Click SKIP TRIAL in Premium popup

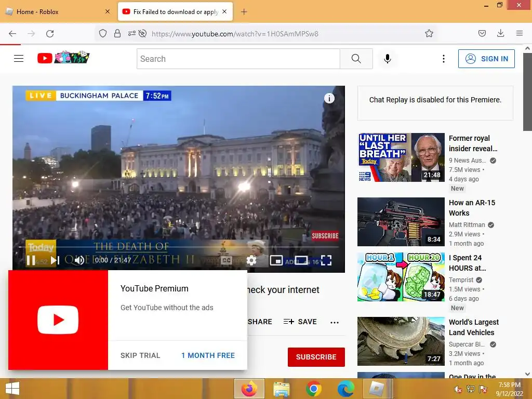140,355
